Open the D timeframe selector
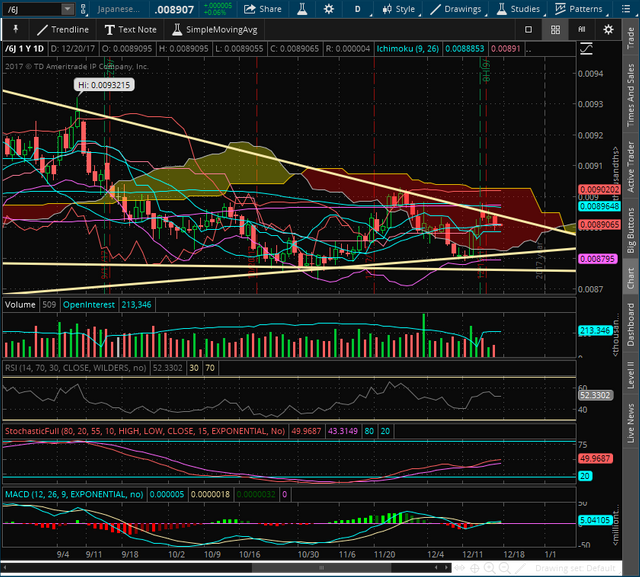This screenshot has height=577, width=640. (358, 9)
